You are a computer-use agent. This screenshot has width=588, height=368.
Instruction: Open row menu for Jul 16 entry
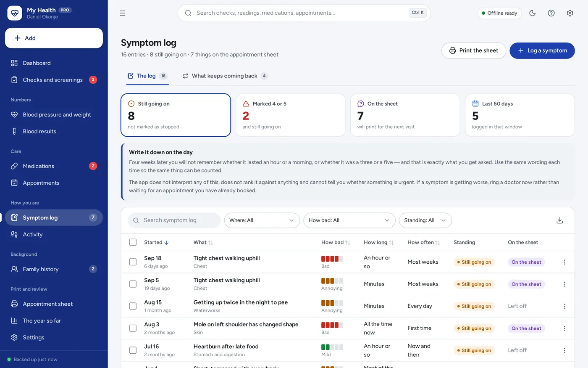point(564,350)
